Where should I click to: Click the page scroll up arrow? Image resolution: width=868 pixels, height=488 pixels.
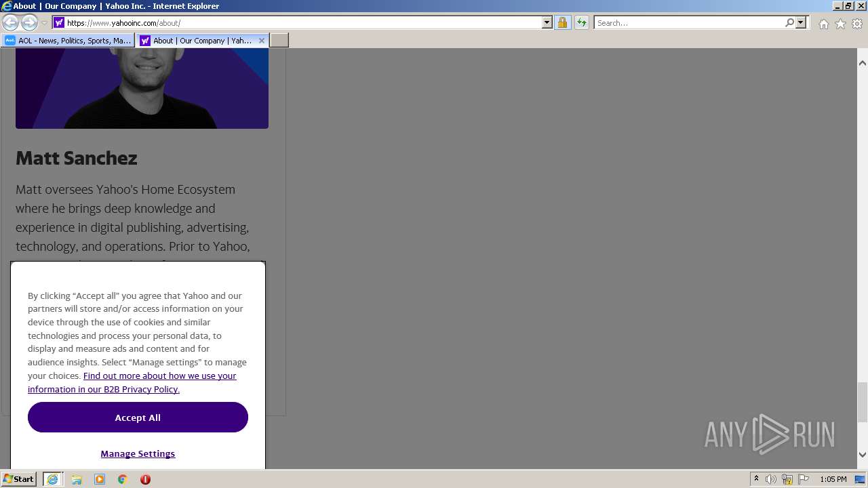click(863, 62)
